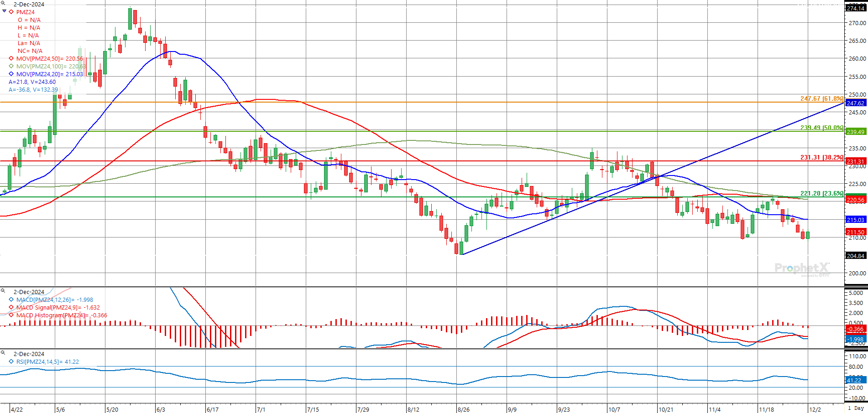Click the 7/15 date on the time axis
The height and width of the screenshot is (413, 868).
(313, 409)
